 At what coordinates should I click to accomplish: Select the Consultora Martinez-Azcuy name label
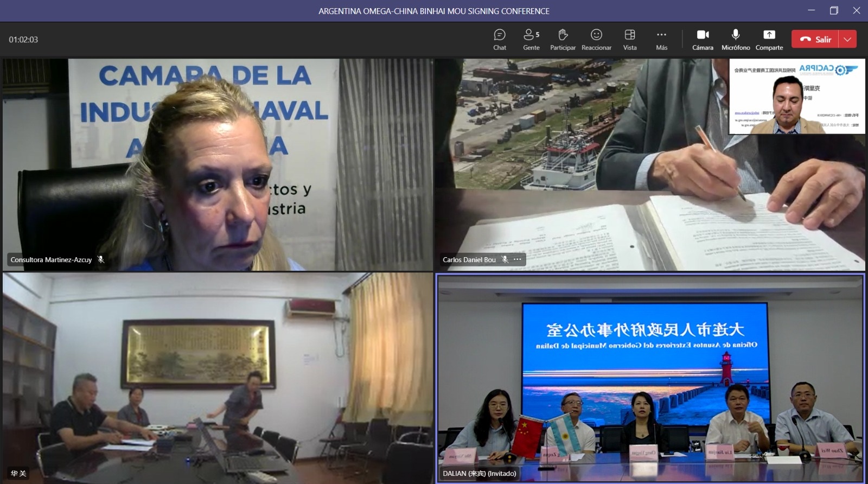tap(51, 260)
